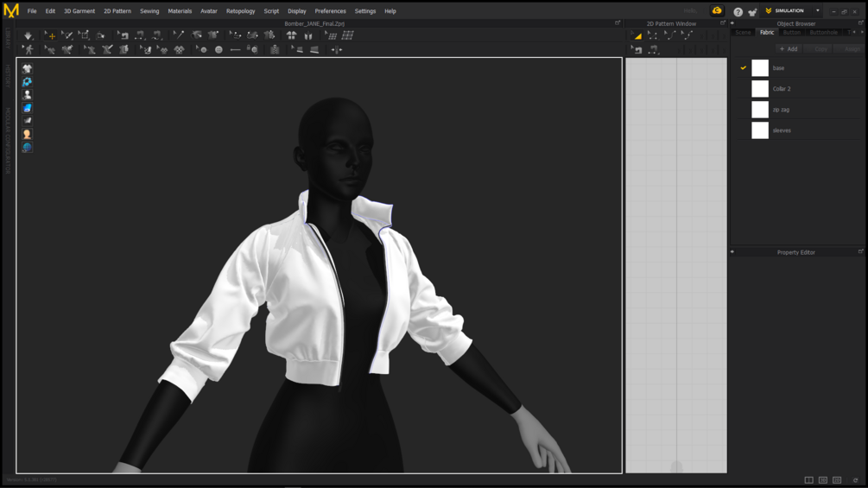Click the garment display shirt icon in viewport
This screenshot has height=488, width=868.
27,68
